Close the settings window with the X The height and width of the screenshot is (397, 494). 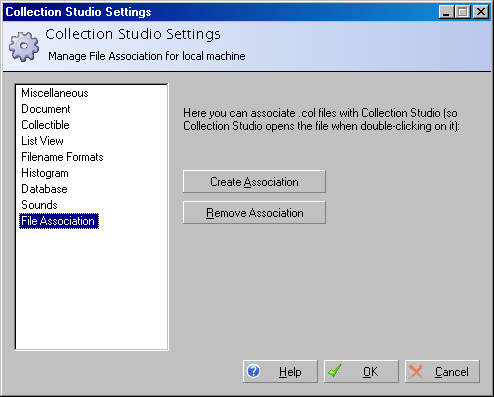click(x=481, y=12)
